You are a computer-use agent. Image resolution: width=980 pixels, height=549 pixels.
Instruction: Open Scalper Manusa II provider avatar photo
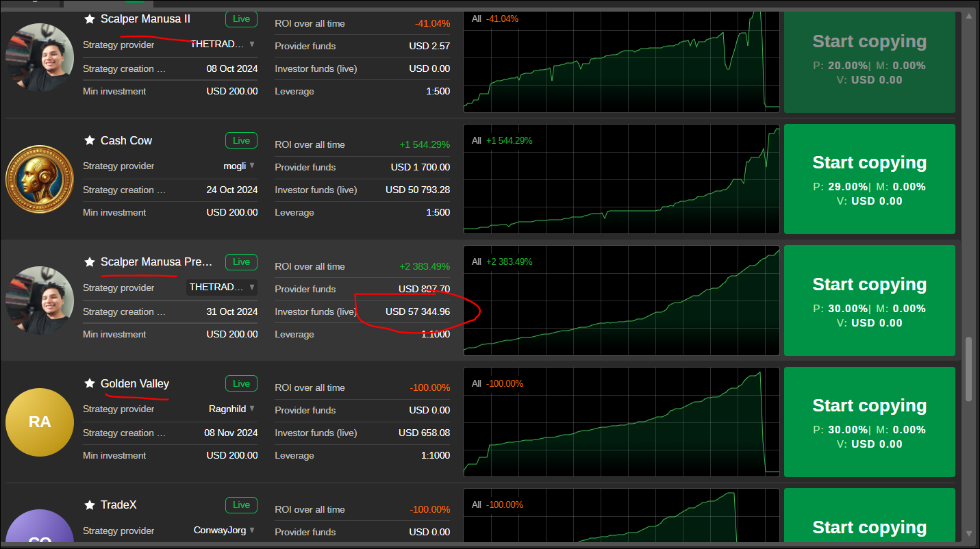tap(40, 58)
